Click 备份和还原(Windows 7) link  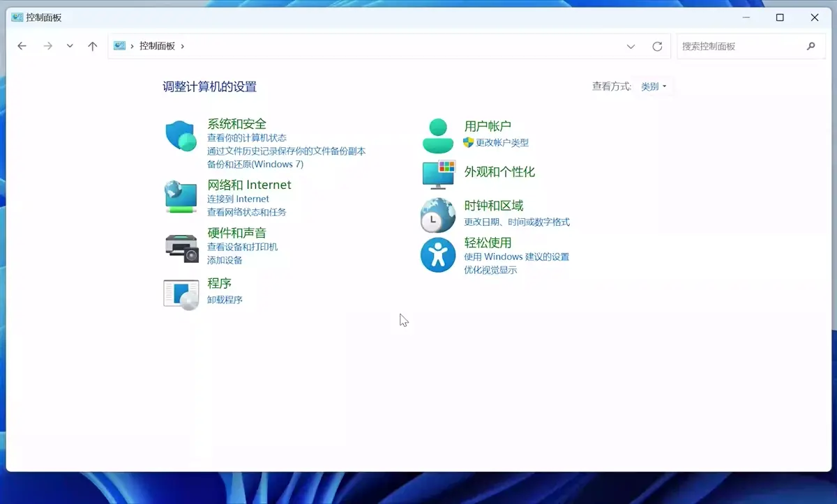tap(255, 165)
